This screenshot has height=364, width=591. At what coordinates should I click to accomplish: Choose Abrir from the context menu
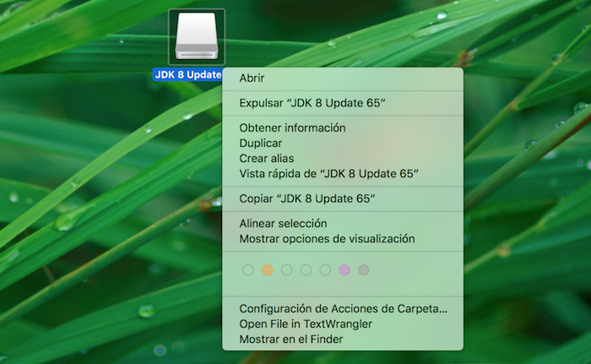(252, 78)
